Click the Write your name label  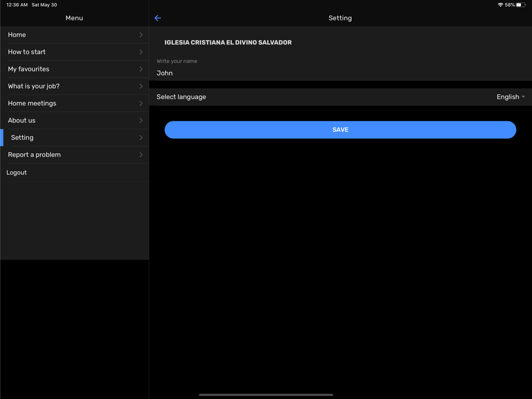point(177,61)
